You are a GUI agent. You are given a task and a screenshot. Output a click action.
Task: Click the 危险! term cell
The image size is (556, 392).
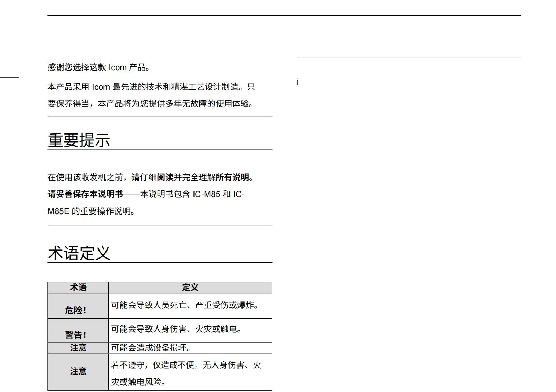tap(75, 310)
